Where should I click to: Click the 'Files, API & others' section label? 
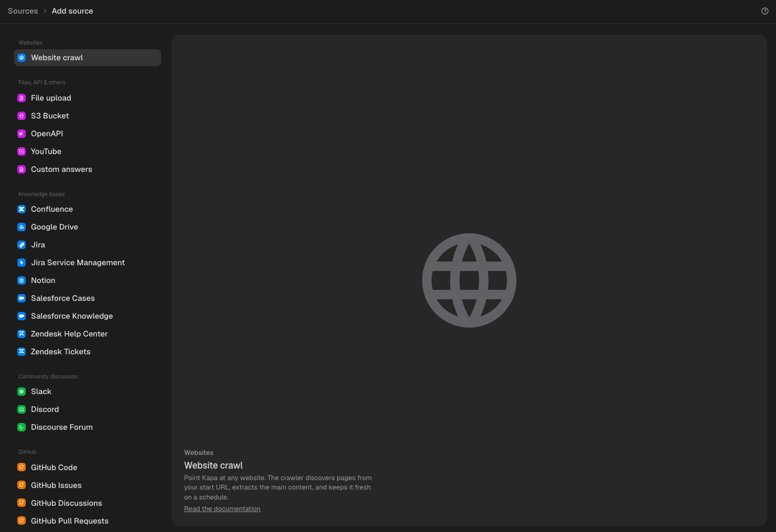pyautogui.click(x=42, y=82)
